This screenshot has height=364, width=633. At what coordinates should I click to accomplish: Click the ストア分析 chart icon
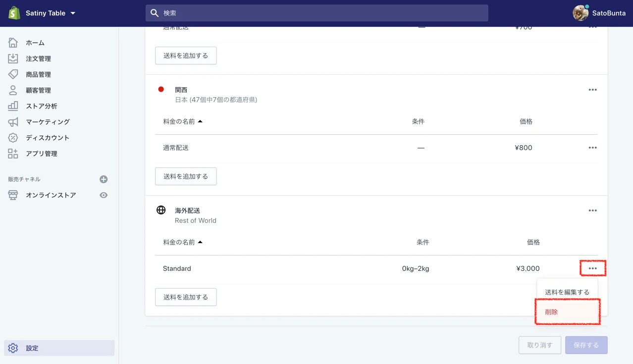point(13,106)
